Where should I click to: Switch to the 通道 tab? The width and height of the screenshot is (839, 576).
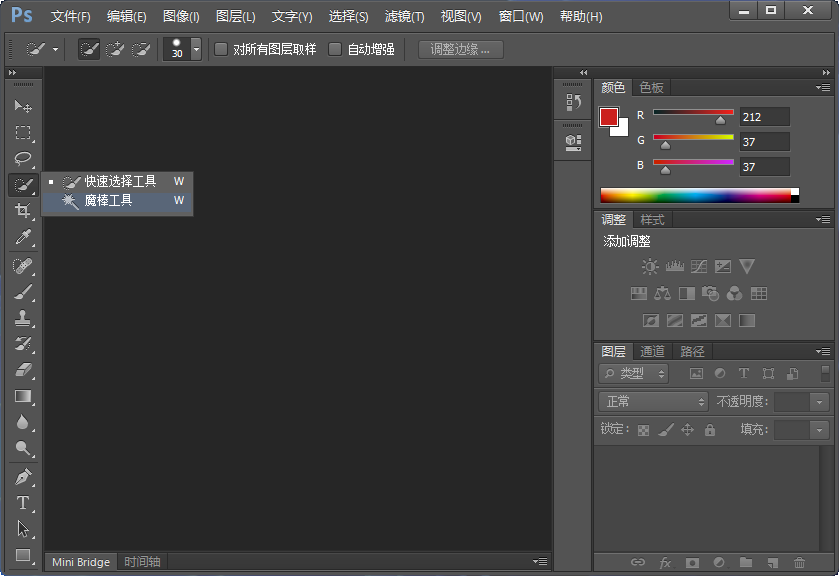(652, 352)
